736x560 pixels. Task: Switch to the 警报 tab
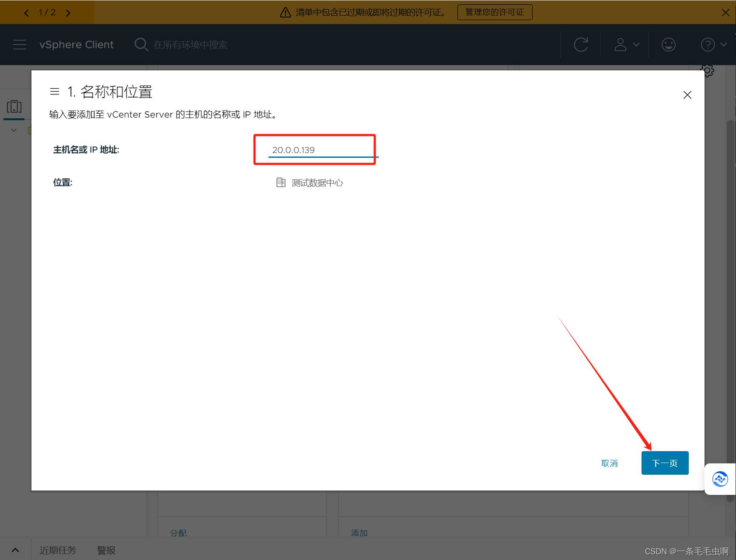(106, 550)
